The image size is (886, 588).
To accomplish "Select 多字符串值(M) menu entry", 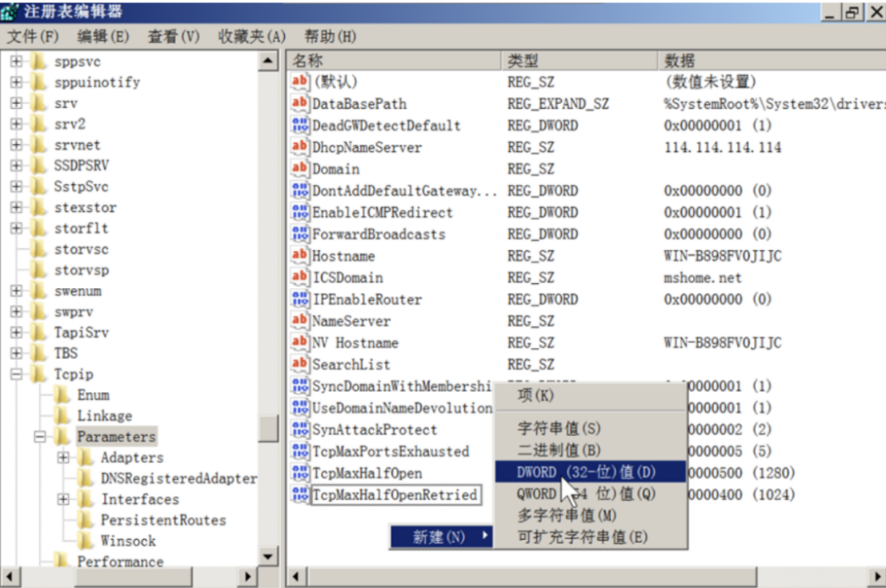I will (x=591, y=515).
